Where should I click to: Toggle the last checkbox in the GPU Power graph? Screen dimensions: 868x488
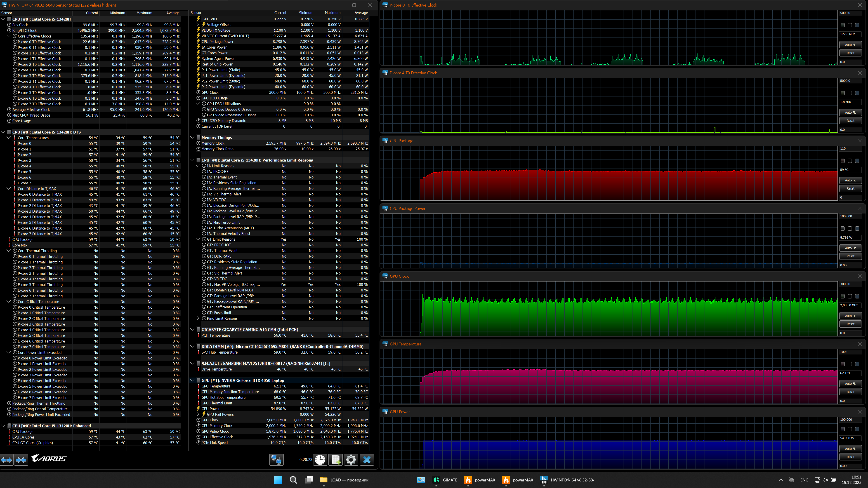(x=857, y=429)
